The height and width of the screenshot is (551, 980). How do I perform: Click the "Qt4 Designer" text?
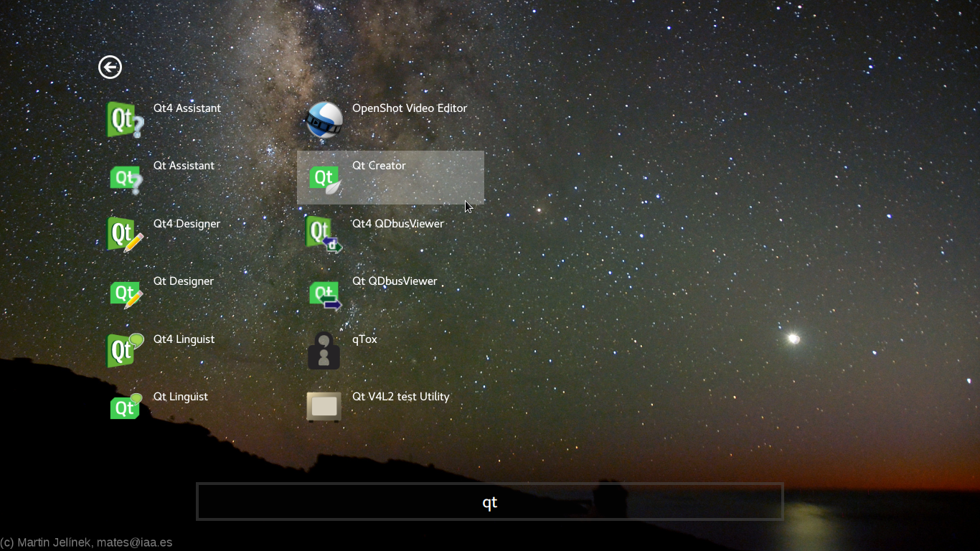[x=187, y=224]
